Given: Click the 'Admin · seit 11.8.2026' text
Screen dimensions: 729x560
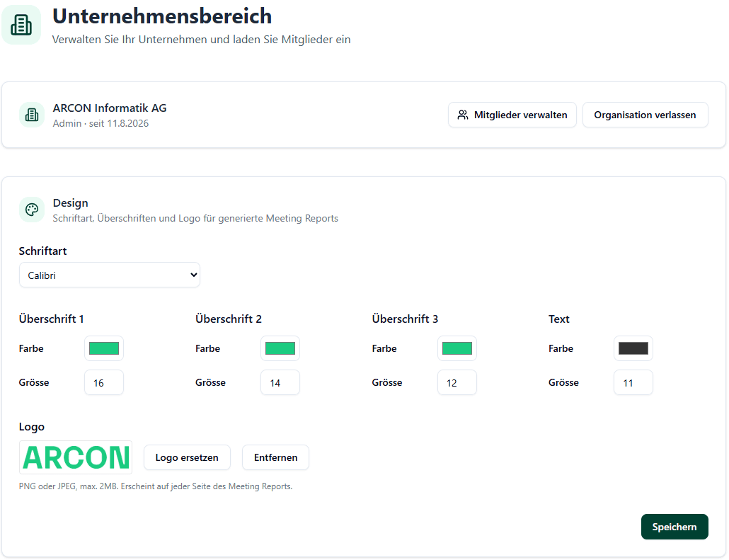Looking at the screenshot, I should click(101, 123).
